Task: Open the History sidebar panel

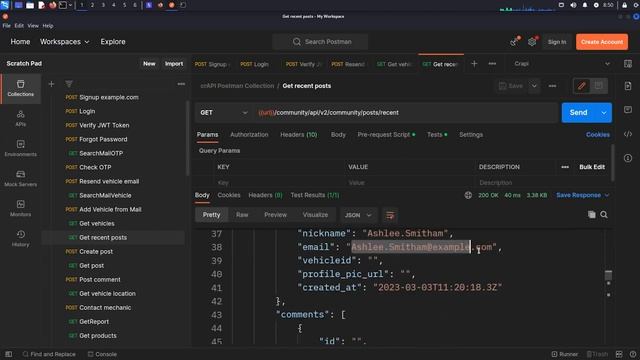Action: click(x=20, y=239)
